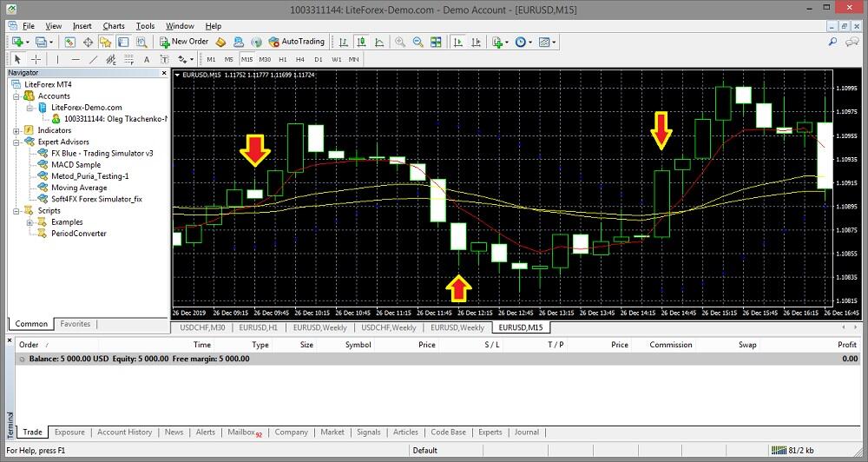868x462 pixels.
Task: Switch to the Account History tab
Action: (x=124, y=432)
